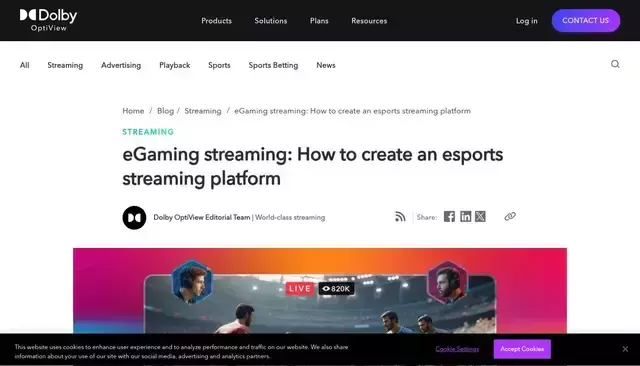Click the eGaming streaming breadcrumb entry
Viewport: 640px width, 366px height.
coord(353,111)
